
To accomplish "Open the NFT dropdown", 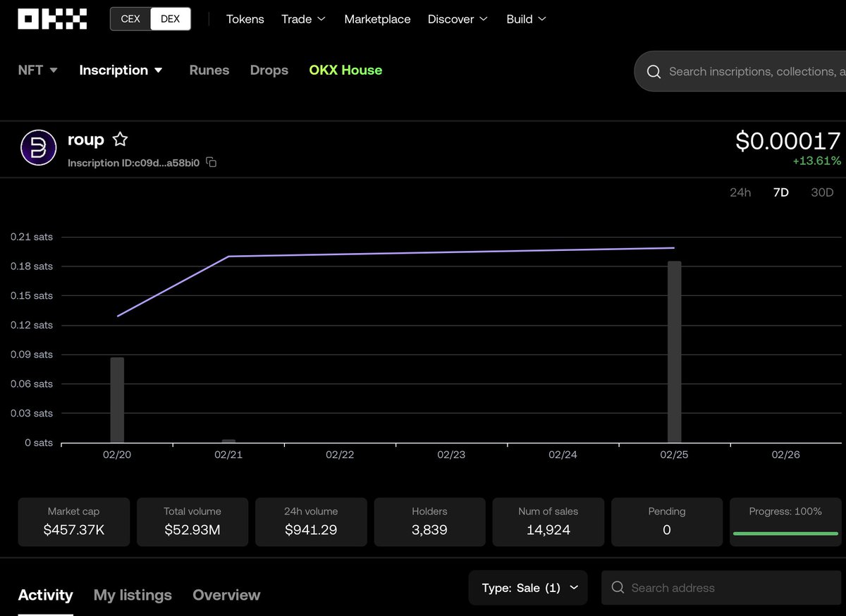I will coord(38,70).
